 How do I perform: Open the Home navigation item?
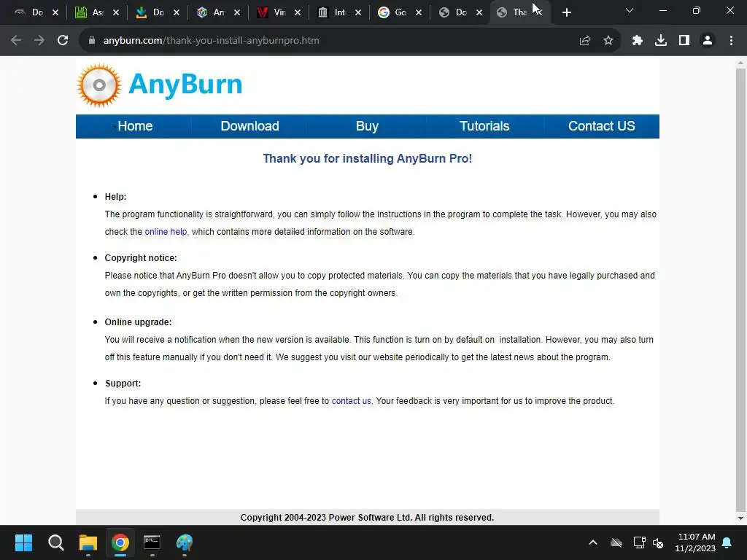(x=135, y=126)
